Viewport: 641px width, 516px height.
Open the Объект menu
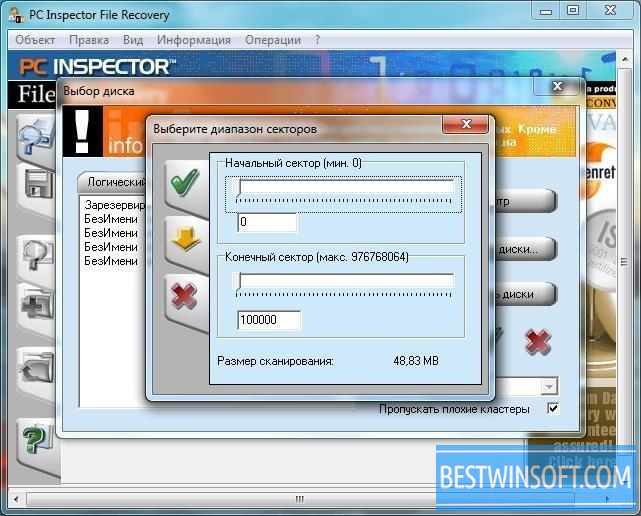tap(35, 40)
